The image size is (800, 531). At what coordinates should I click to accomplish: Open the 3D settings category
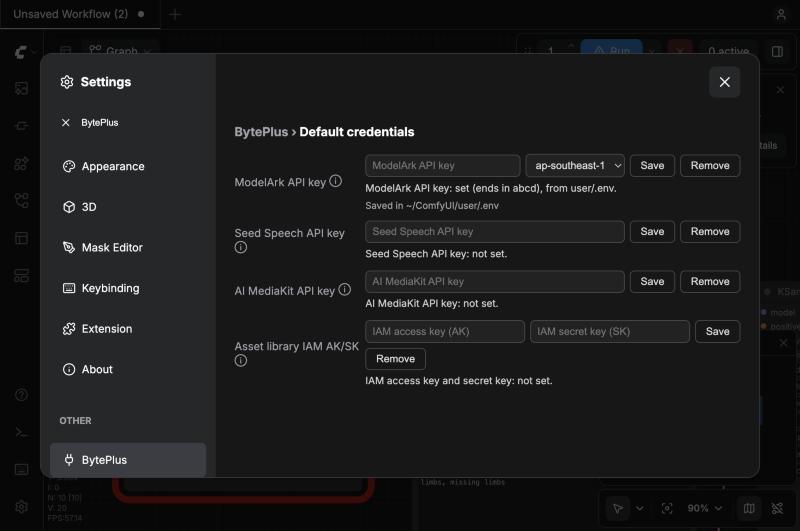[x=128, y=207]
